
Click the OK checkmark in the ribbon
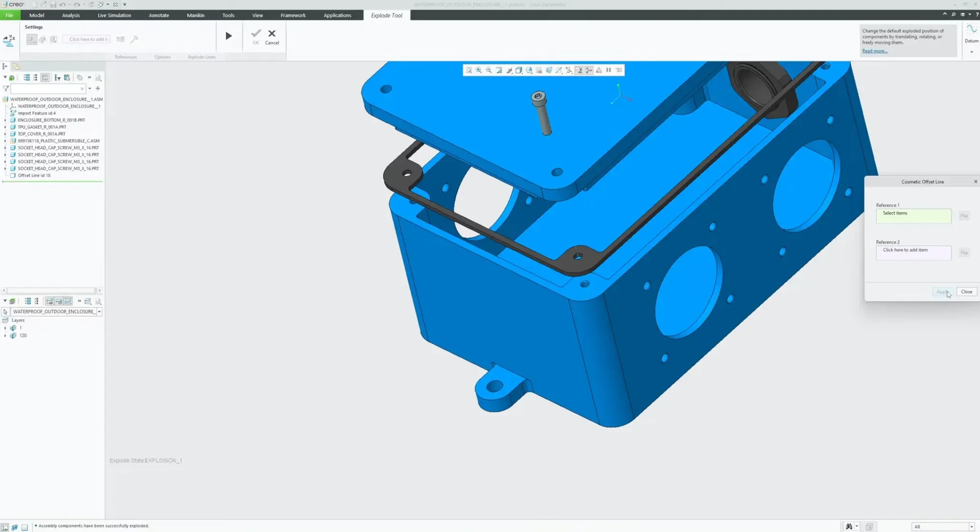point(256,37)
